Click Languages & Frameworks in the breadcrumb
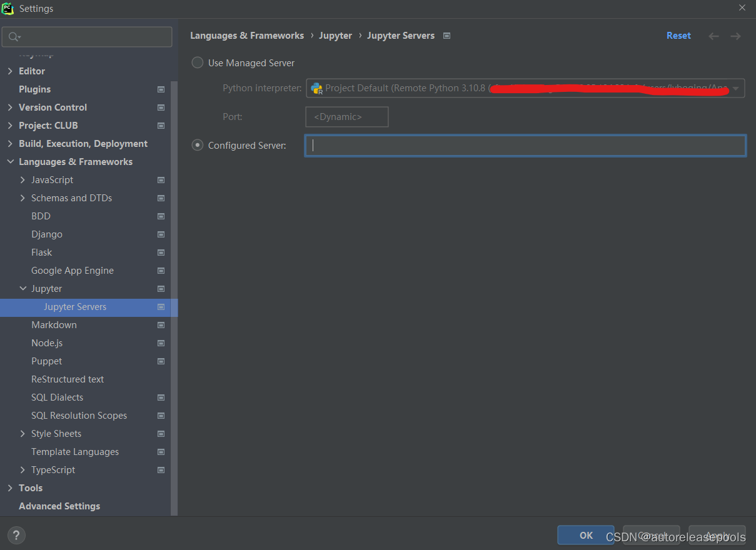 point(247,36)
